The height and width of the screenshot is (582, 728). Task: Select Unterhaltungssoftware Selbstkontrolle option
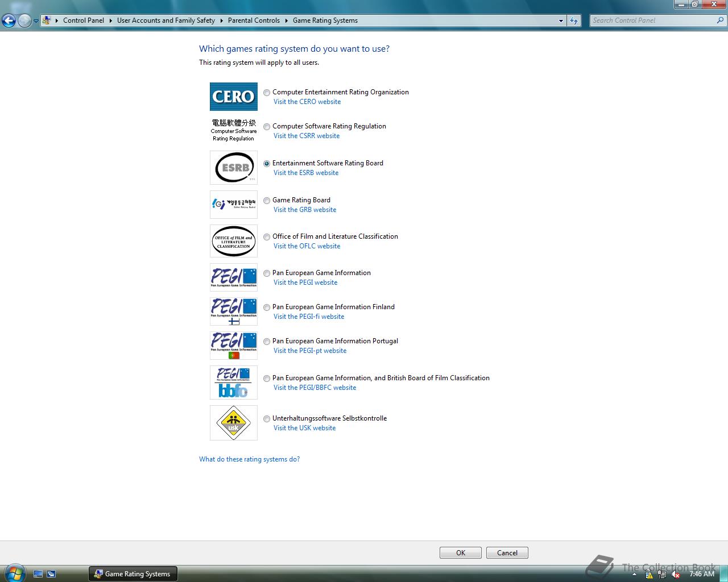pyautogui.click(x=267, y=419)
